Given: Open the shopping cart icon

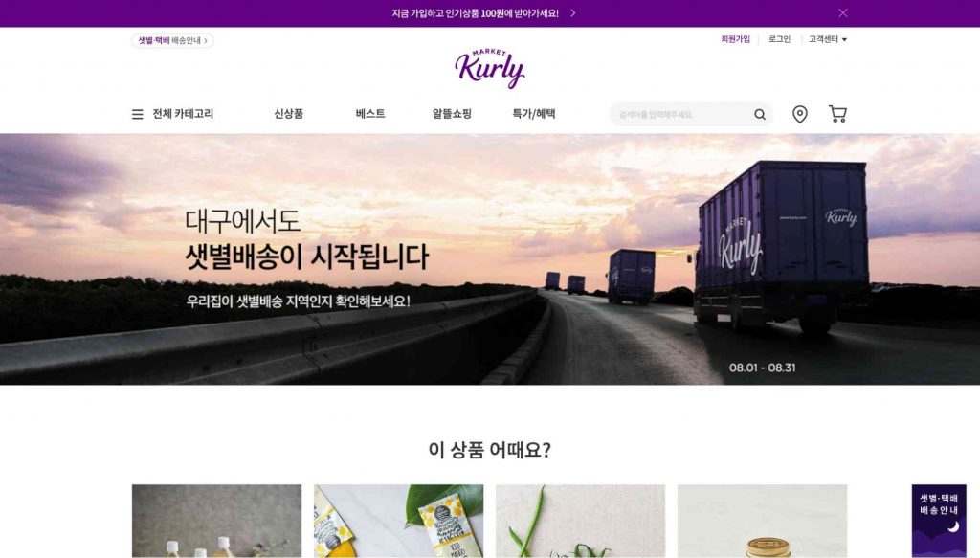Looking at the screenshot, I should pyautogui.click(x=837, y=114).
